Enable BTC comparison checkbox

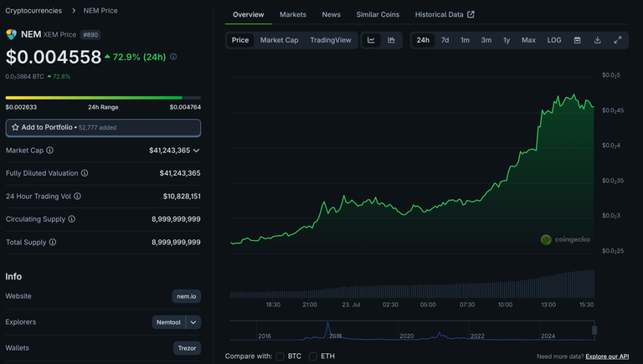pos(280,356)
